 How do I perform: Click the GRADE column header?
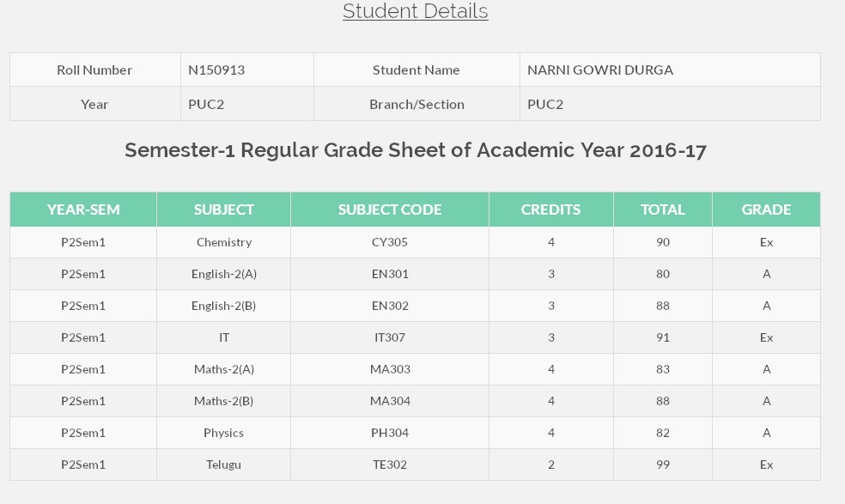(x=766, y=209)
